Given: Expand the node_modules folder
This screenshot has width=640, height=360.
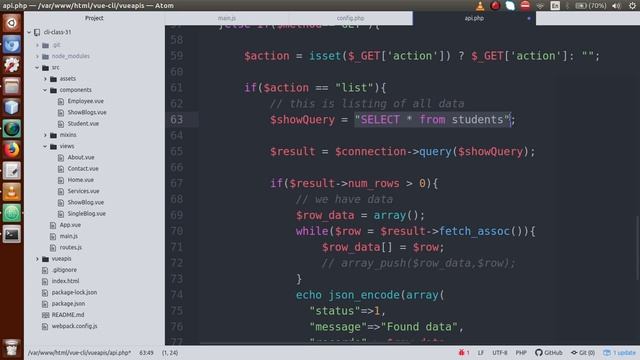Looking at the screenshot, I should (x=37, y=56).
